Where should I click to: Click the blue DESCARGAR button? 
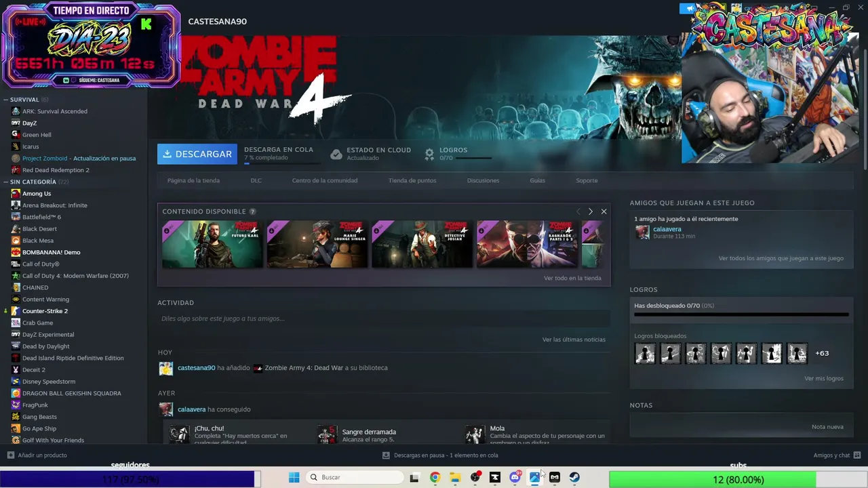[197, 154]
